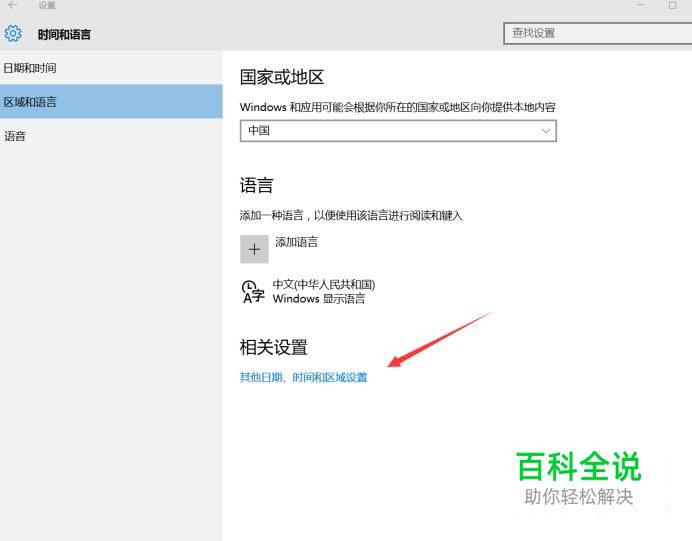Click the chevron of the country dropdown
Screen dimensions: 692x541
point(546,131)
